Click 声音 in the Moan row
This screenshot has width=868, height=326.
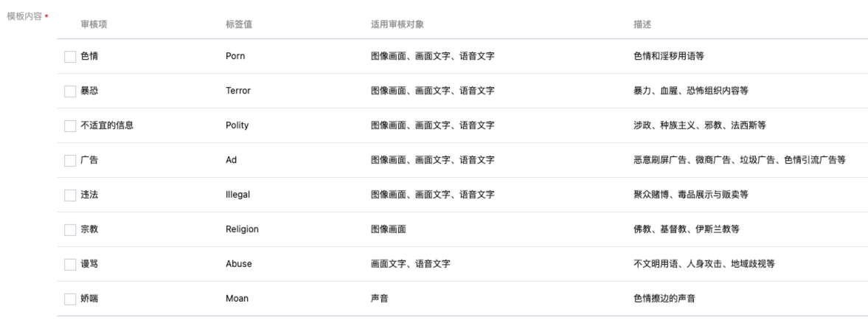[379, 298]
